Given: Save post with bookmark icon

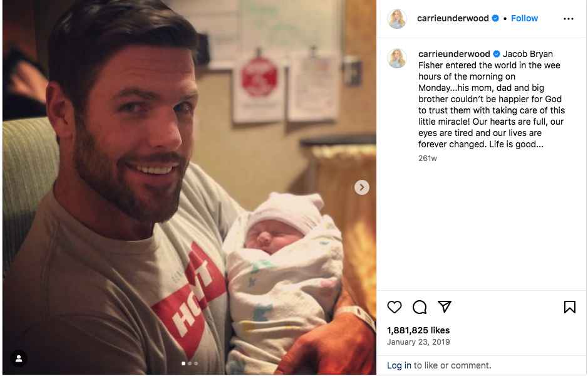Looking at the screenshot, I should tap(569, 307).
